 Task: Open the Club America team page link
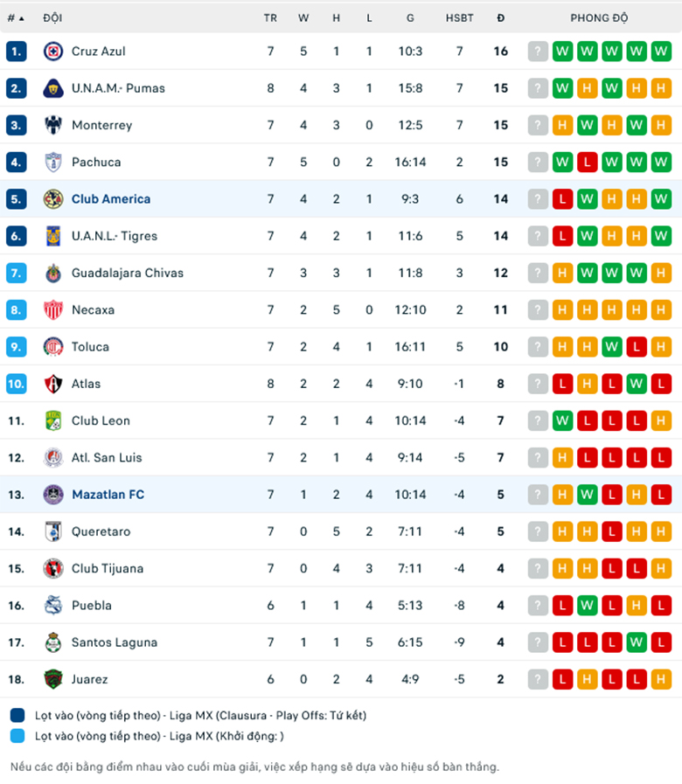[111, 198]
